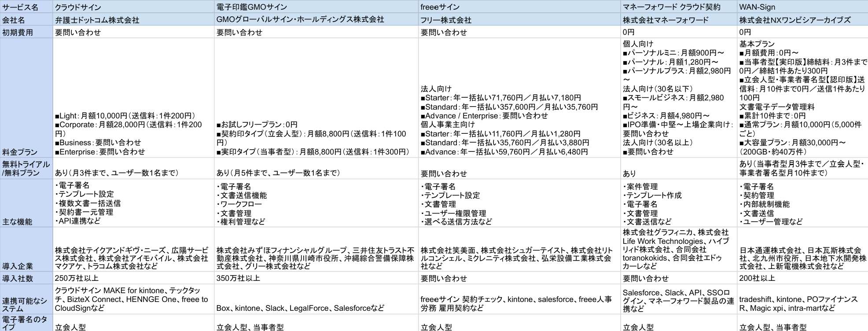
Task: Click the 株式会社NXワンビシアーカイブズ company cell
Action: (x=802, y=19)
